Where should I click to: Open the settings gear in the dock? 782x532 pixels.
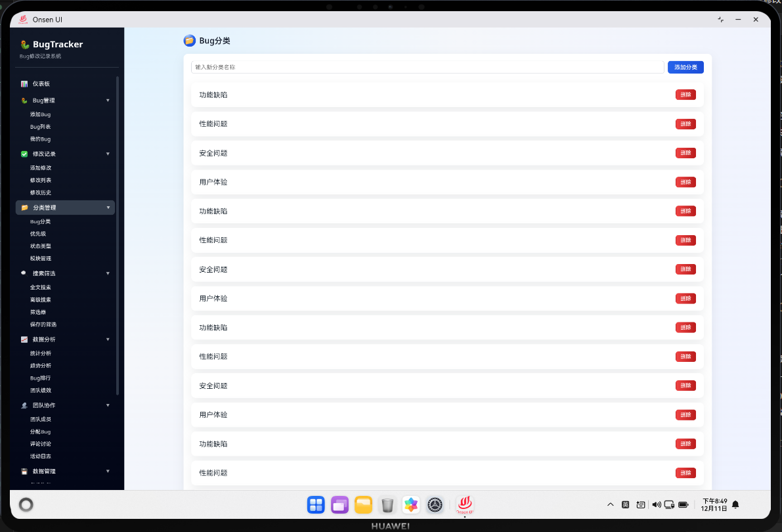[435, 505]
